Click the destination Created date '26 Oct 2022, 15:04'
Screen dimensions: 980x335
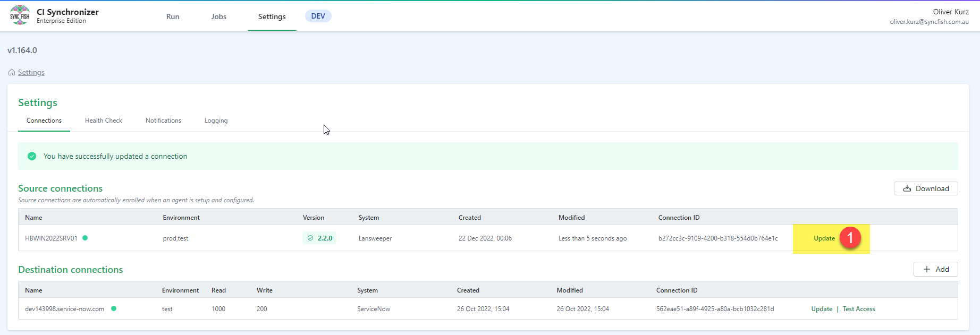point(483,309)
